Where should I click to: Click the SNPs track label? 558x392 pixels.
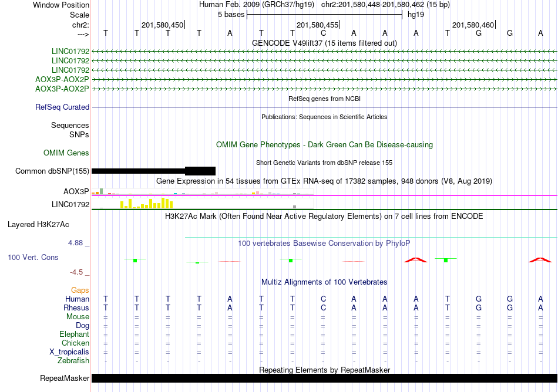[x=79, y=135]
